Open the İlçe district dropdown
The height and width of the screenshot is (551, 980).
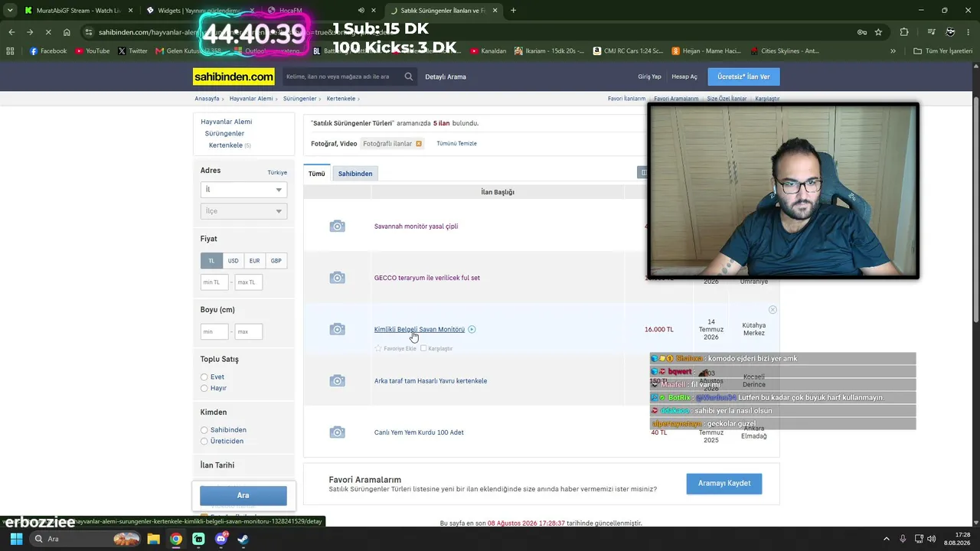[x=243, y=211]
